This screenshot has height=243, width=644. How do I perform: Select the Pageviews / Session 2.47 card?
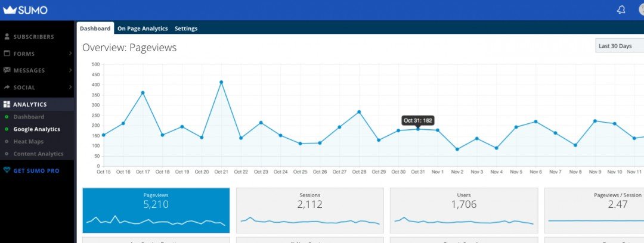coord(595,211)
